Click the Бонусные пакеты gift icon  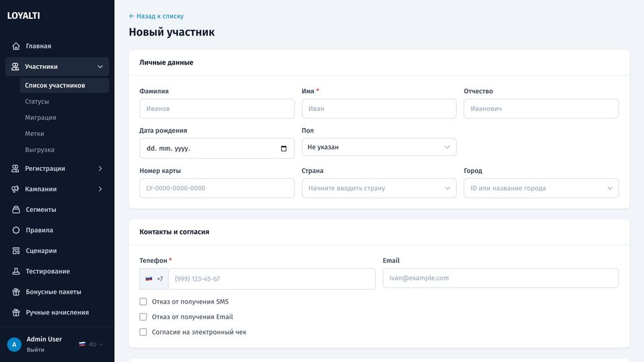(16, 292)
